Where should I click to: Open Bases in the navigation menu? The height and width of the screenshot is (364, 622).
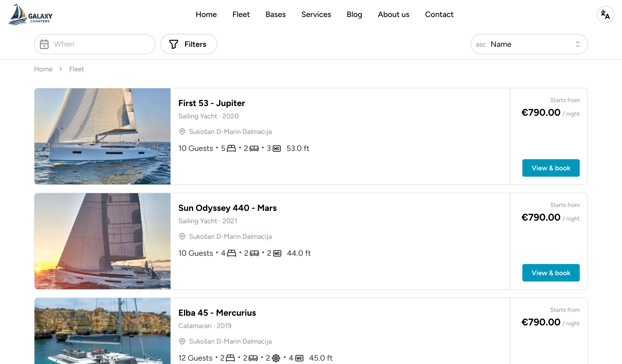pyautogui.click(x=276, y=14)
